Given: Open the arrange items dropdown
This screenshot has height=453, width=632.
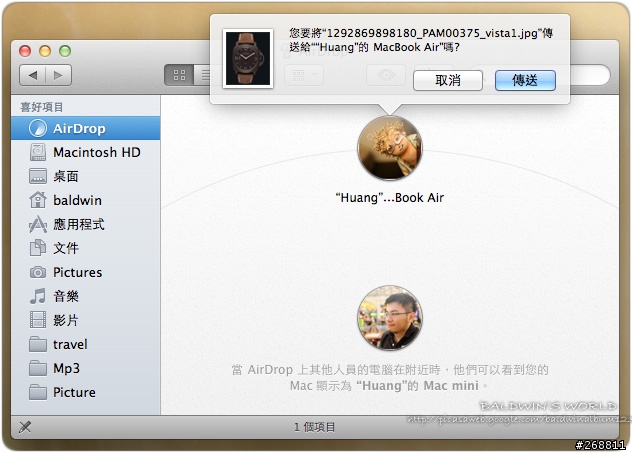Looking at the screenshot, I should click(304, 75).
